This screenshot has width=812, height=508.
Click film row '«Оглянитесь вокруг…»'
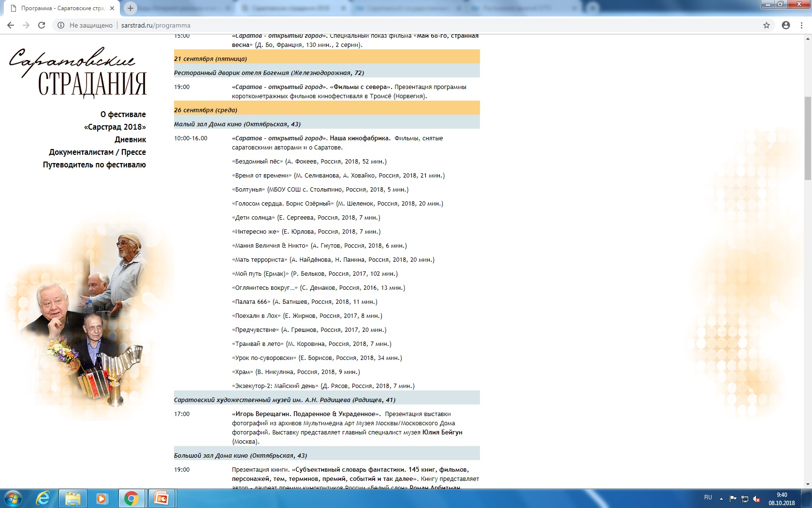tap(319, 288)
